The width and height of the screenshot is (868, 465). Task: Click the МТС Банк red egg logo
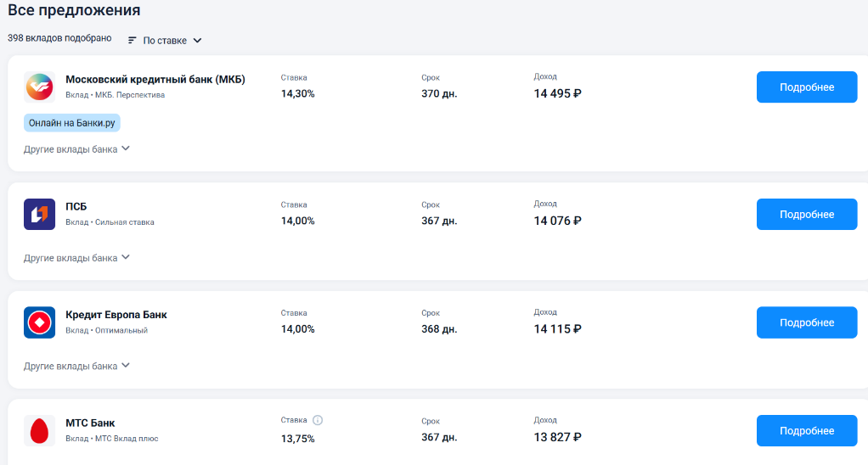[39, 431]
